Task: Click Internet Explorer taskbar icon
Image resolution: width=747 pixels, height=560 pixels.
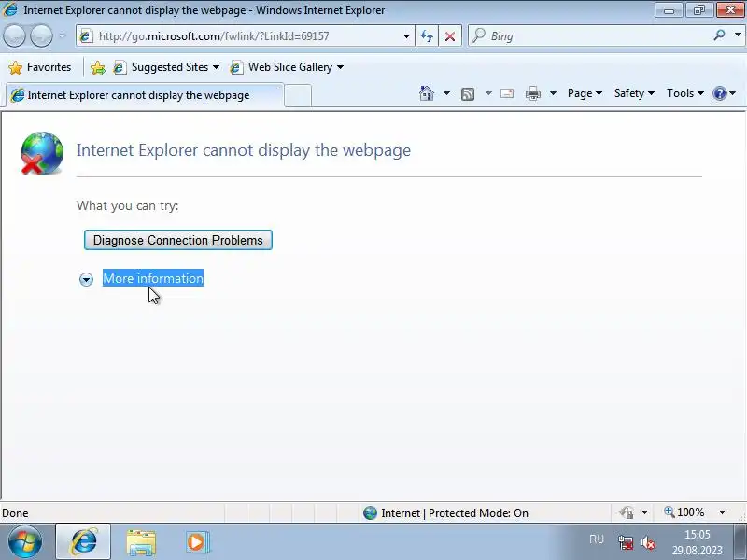Action: pos(83,542)
